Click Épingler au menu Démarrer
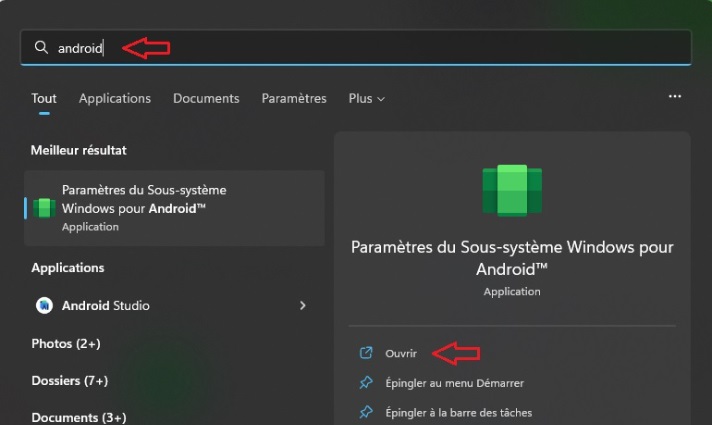Viewport: 712px width, 425px height. pyautogui.click(x=455, y=383)
